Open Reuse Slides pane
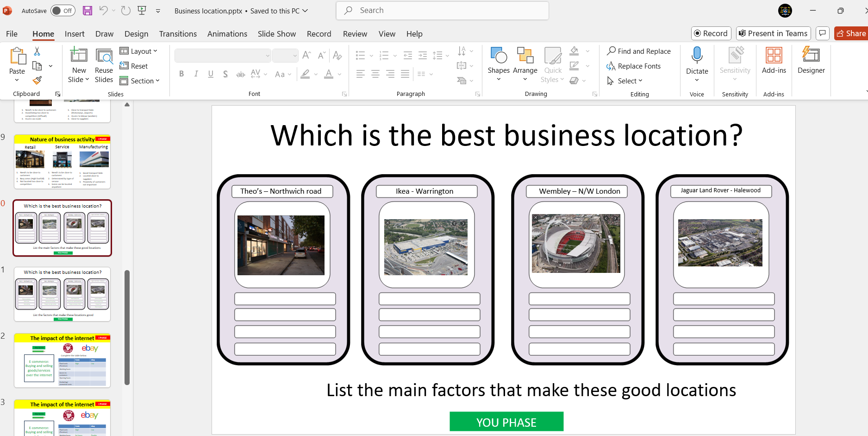This screenshot has width=868, height=436. pyautogui.click(x=104, y=65)
